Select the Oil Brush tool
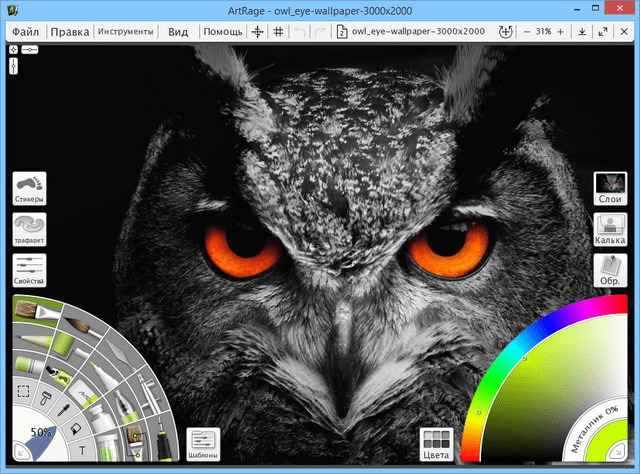Screen dimensions: 640x474 36,311
